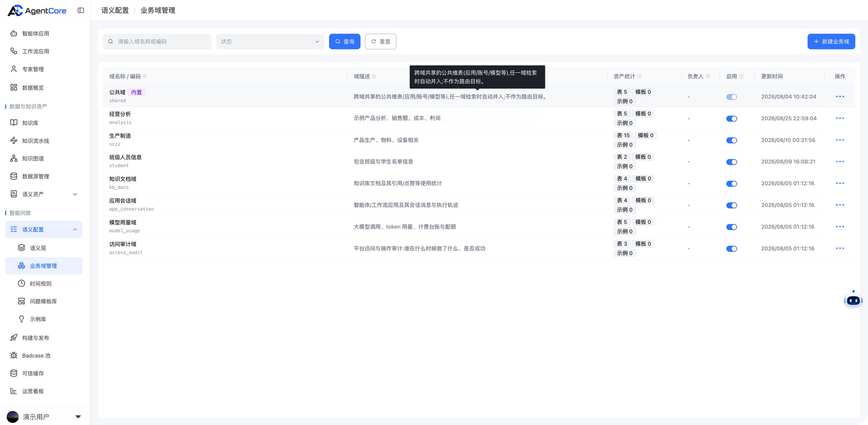Open more actions for 公共域 row
Image resolution: width=868 pixels, height=425 pixels.
pos(840,96)
